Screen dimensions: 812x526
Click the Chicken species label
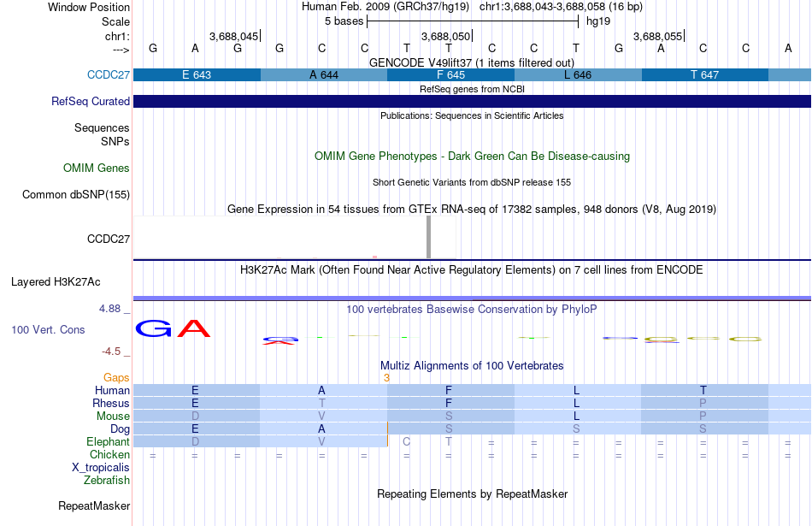point(109,454)
